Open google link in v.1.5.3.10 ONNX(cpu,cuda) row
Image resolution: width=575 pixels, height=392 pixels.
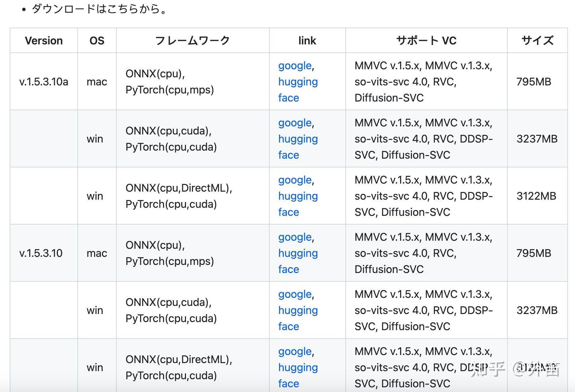(x=295, y=294)
